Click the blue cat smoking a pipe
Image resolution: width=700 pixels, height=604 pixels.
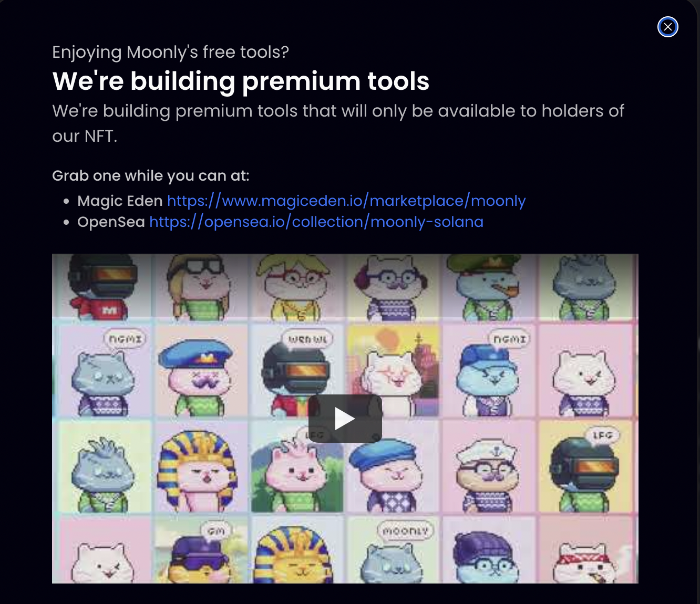[x=490, y=287]
